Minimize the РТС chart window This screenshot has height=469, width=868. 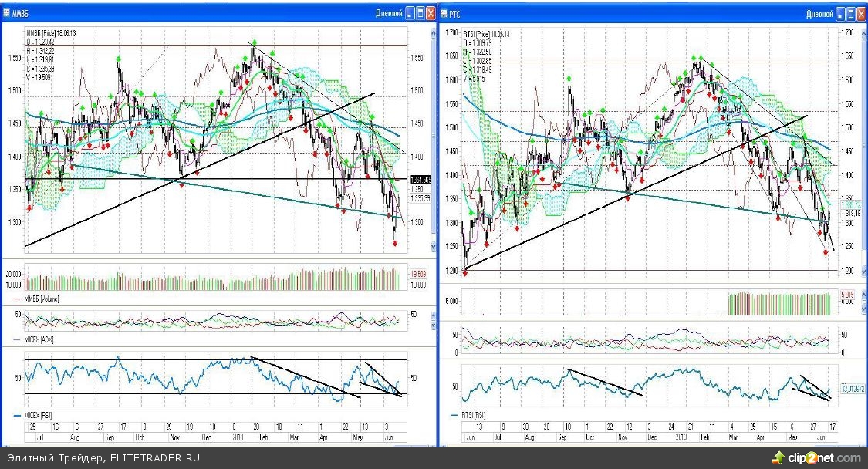pyautogui.click(x=839, y=13)
